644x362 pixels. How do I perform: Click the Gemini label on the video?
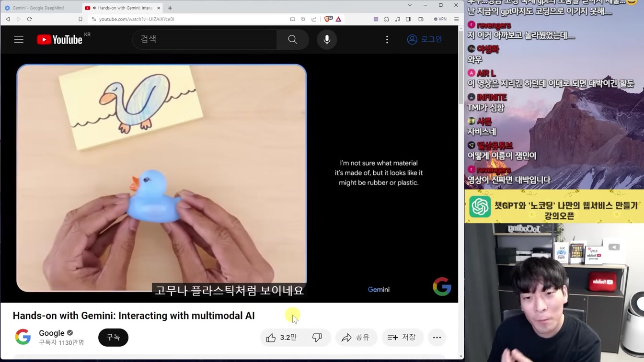(379, 289)
